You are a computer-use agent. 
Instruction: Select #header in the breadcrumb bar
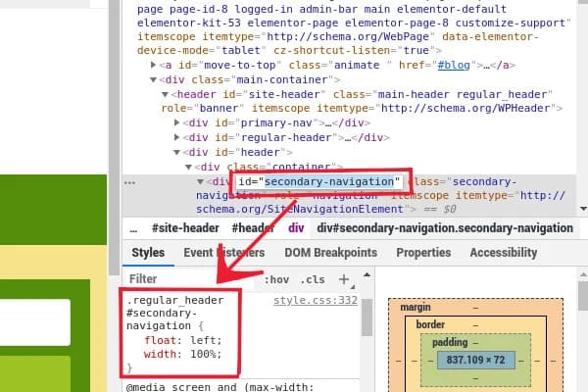253,228
